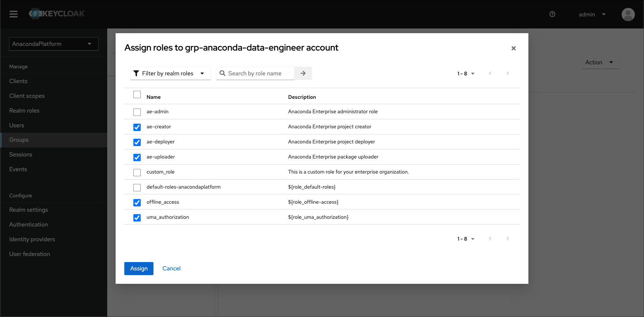This screenshot has width=644, height=317.
Task: Enable the custom_role checkbox
Action: (x=137, y=172)
